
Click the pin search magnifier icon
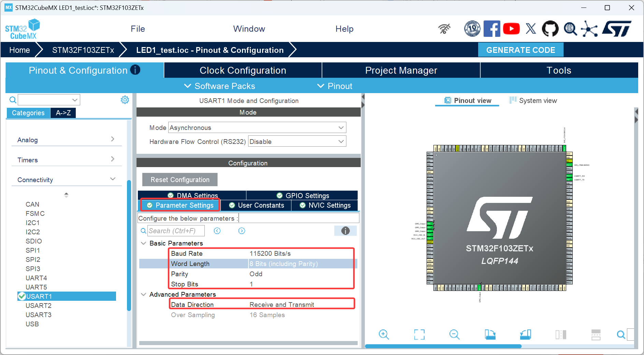621,335
